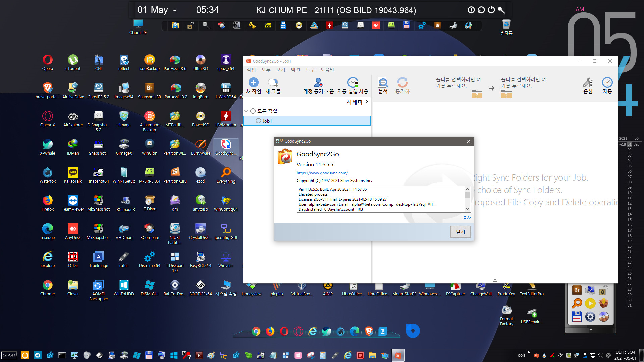
Task: Click the Analyze (분석) icon
Action: [x=383, y=82]
